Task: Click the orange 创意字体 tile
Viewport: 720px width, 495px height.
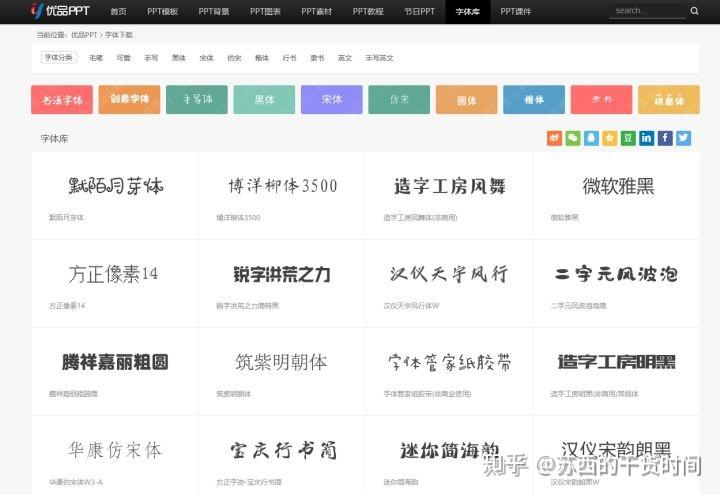Action: 129,99
